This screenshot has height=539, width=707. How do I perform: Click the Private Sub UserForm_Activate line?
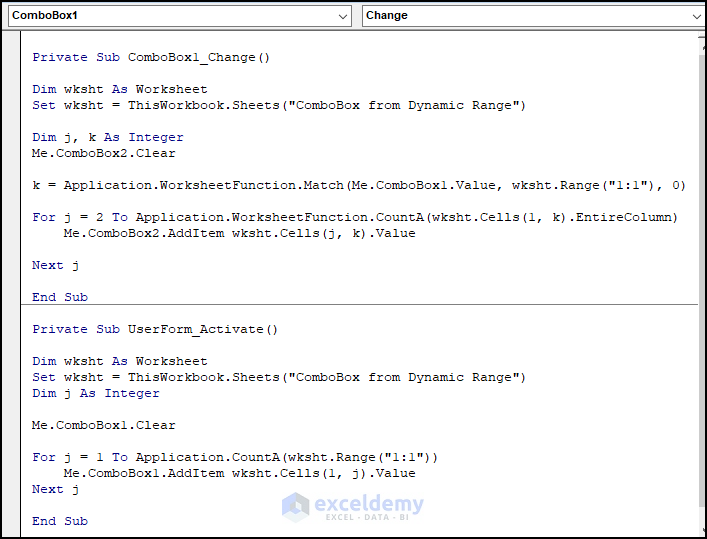pyautogui.click(x=155, y=329)
